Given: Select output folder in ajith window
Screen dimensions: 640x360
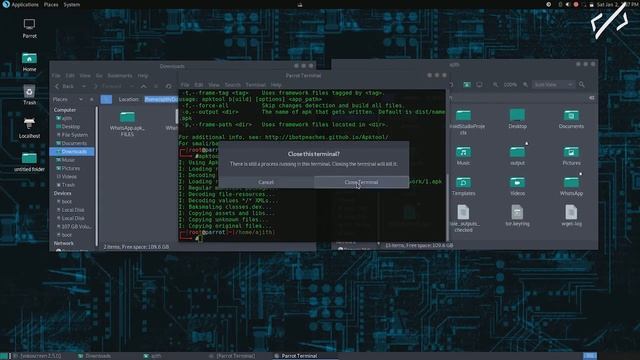Looking at the screenshot, I should point(517,156).
